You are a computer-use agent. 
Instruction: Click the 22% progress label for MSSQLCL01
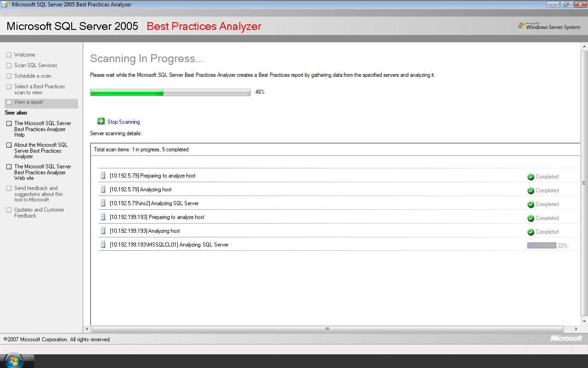[x=562, y=246]
